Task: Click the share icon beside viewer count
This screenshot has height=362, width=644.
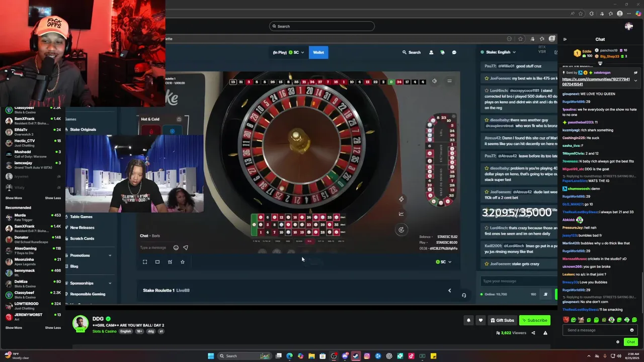Action: 533,333
